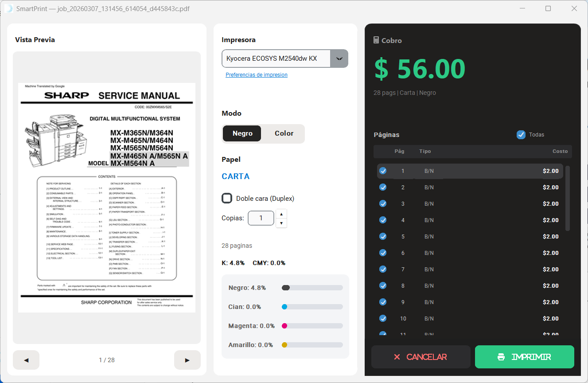This screenshot has width=588, height=383.
Task: Enable Doble cara (Duplex) printing
Action: pos(227,198)
